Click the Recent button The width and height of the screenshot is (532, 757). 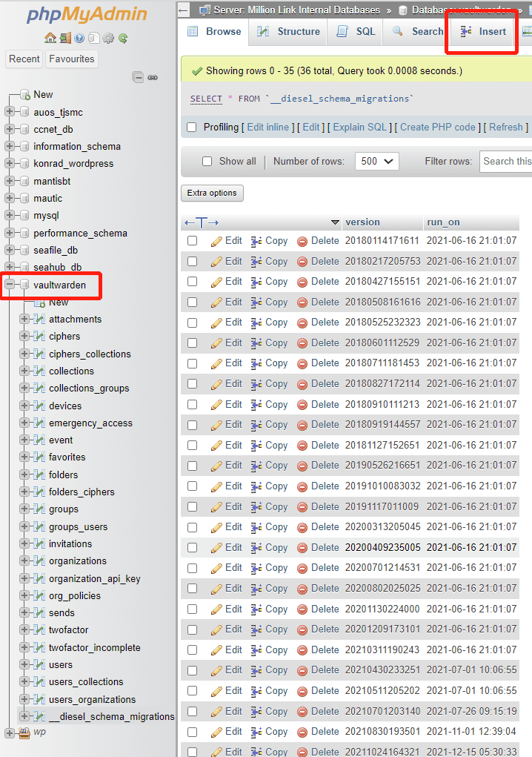[x=24, y=59]
